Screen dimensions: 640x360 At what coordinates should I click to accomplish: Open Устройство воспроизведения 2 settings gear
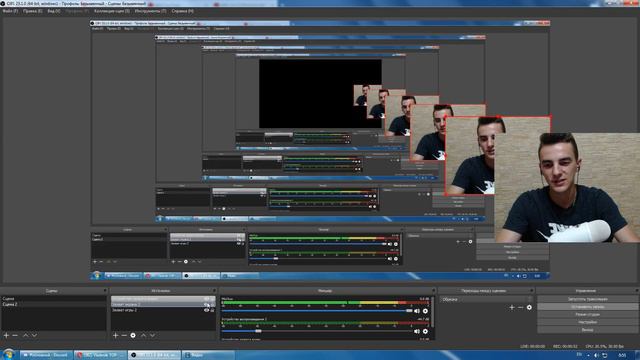pos(425,331)
